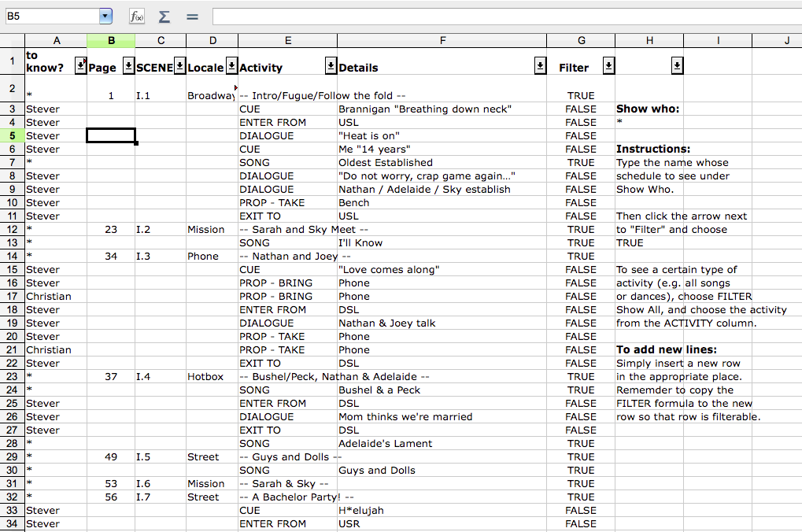Open the Activity column filter arrow

331,66
